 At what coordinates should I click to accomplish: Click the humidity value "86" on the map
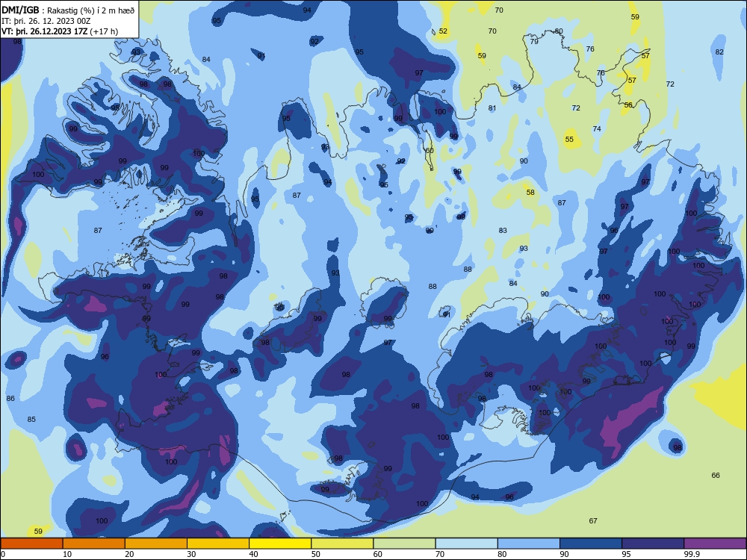click(10, 399)
